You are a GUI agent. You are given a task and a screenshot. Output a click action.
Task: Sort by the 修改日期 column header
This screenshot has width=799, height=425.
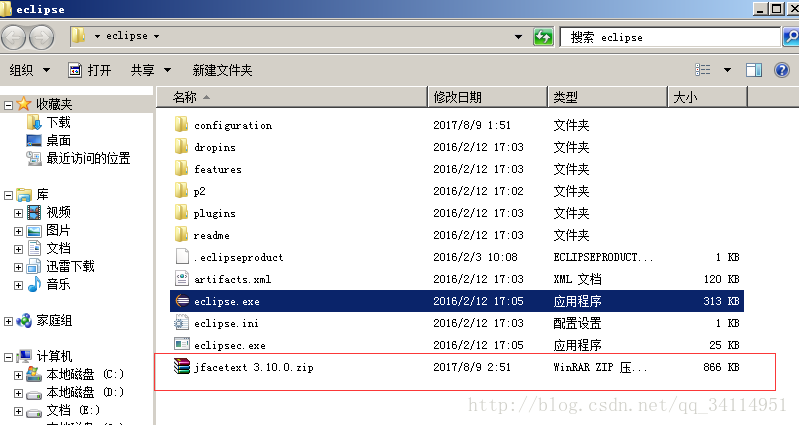[x=487, y=97]
